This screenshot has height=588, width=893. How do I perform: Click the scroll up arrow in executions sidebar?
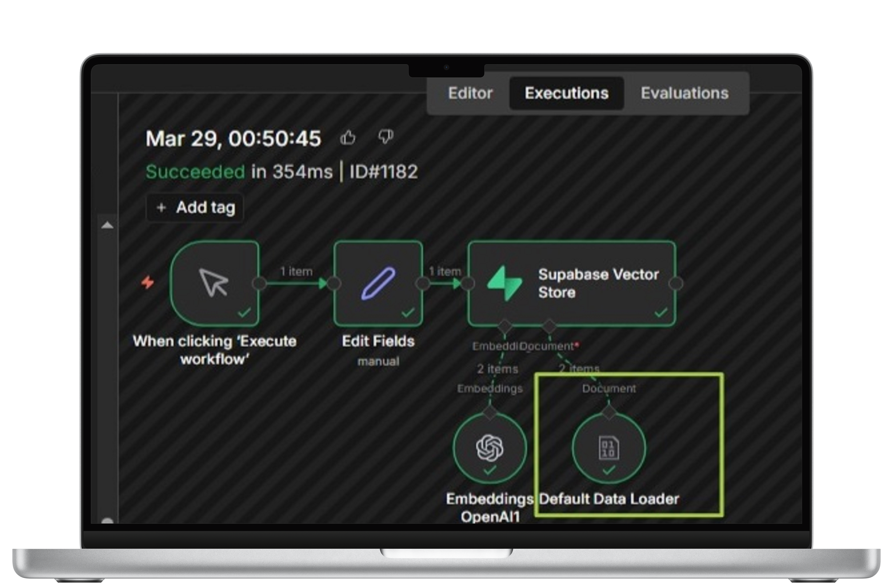[107, 225]
